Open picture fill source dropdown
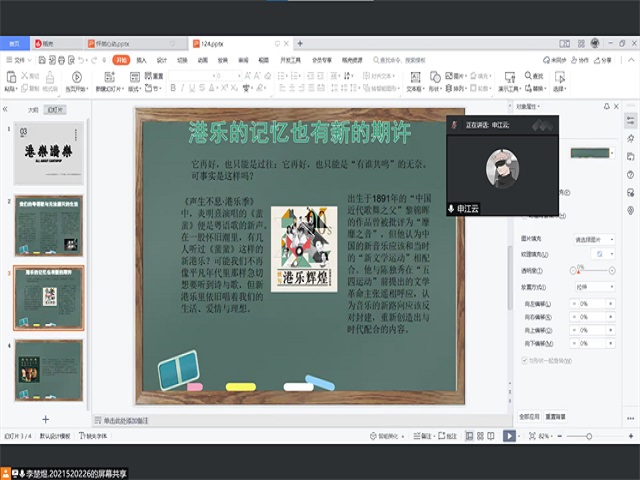 pos(594,240)
